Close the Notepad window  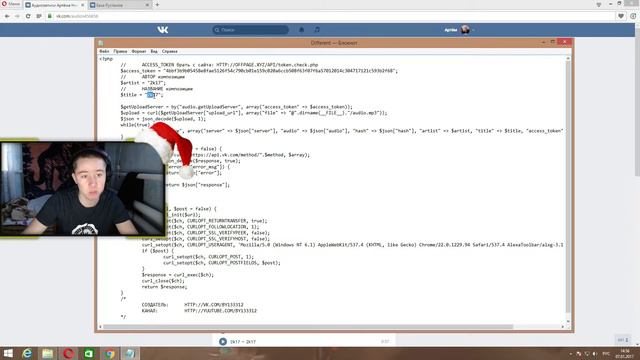click(x=564, y=42)
